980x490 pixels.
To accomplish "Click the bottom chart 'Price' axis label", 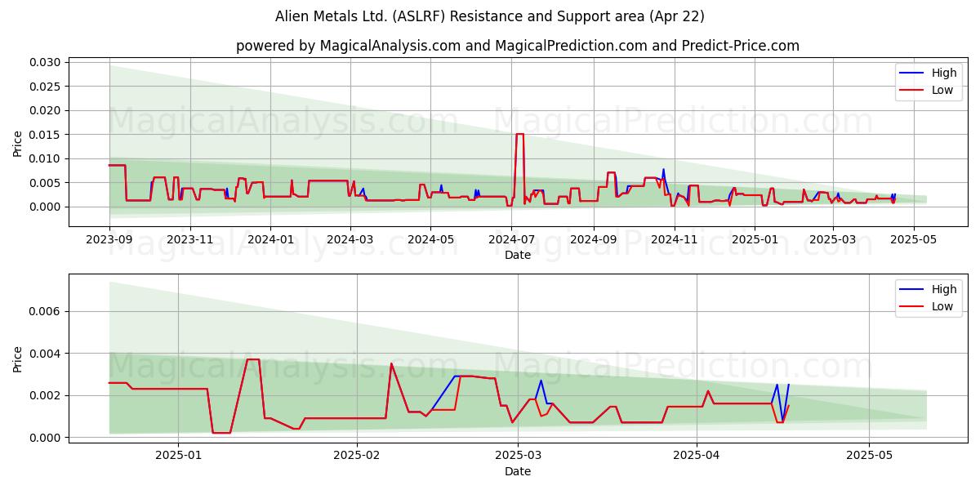I will pos(18,358).
